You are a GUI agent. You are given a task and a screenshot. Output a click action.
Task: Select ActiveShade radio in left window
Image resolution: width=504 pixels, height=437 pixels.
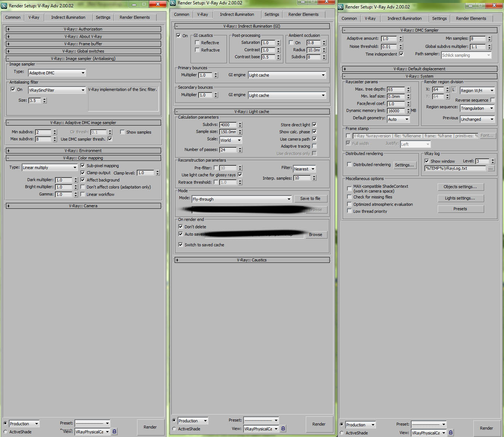5,432
